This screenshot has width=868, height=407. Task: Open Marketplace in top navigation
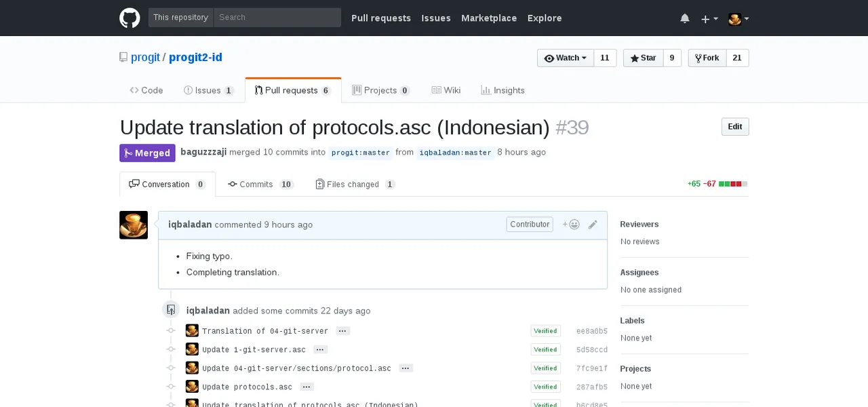[x=489, y=18]
